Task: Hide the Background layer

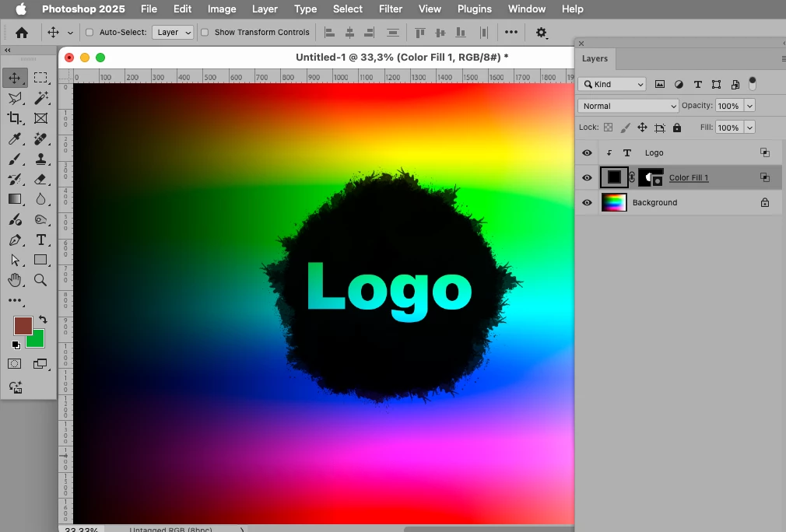Action: 587,202
